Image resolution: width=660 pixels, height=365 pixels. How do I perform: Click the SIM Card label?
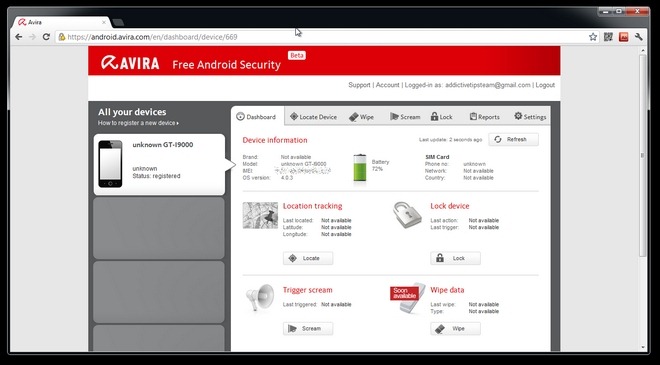click(x=437, y=157)
